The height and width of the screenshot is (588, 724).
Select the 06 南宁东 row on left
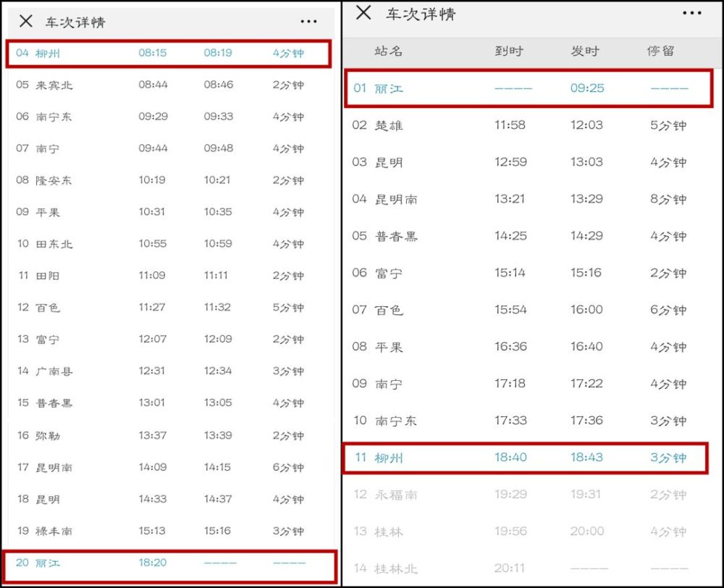point(169,117)
